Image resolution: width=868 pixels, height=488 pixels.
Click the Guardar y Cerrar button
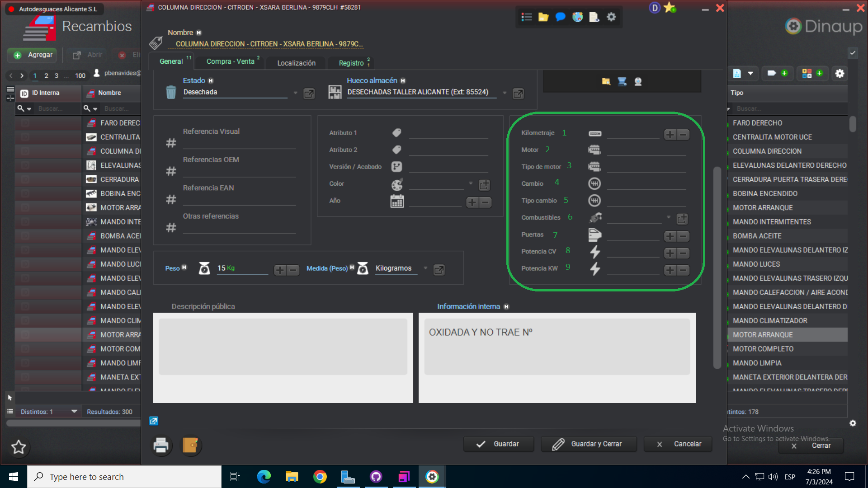589,444
